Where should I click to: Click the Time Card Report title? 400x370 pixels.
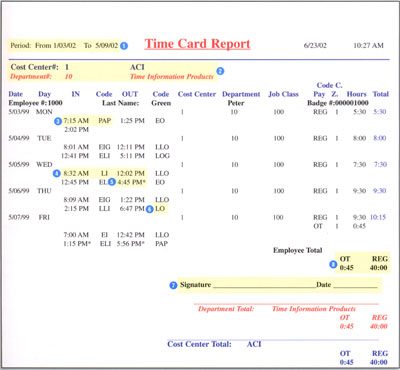pyautogui.click(x=197, y=44)
